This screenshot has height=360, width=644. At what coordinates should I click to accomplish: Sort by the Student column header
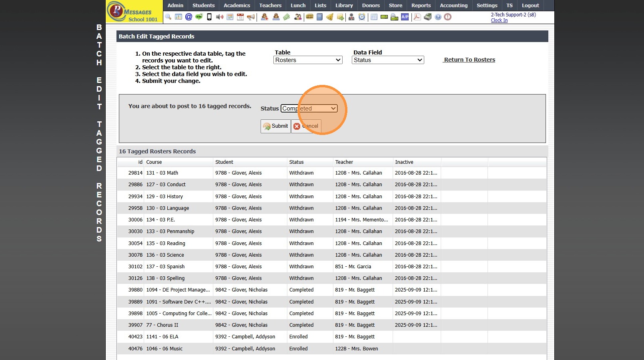coord(250,162)
